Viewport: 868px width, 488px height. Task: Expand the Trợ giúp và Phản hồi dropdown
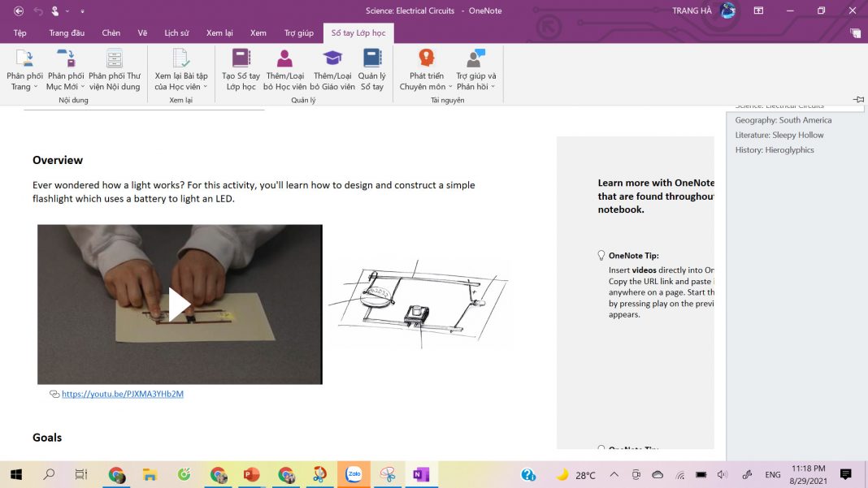[493, 87]
